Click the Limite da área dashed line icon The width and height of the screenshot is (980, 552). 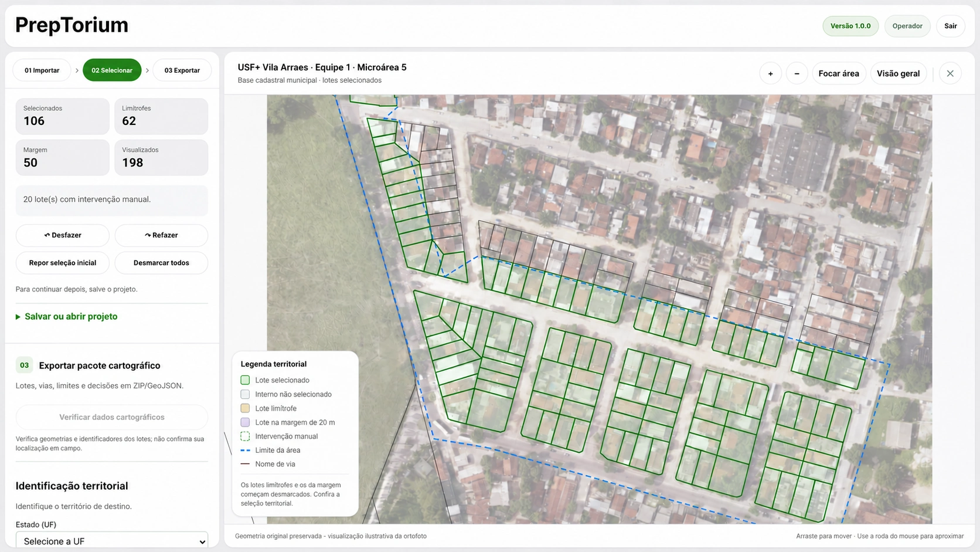245,451
